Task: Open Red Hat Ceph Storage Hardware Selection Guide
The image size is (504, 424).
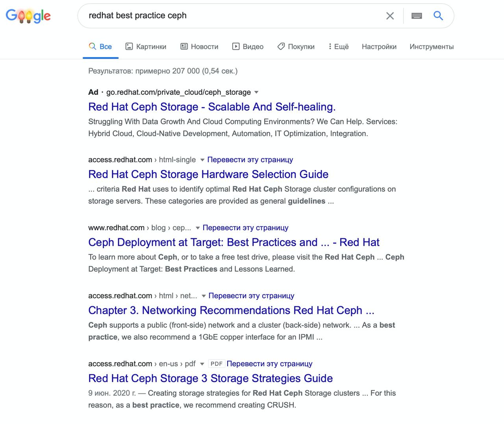Action: coord(208,174)
